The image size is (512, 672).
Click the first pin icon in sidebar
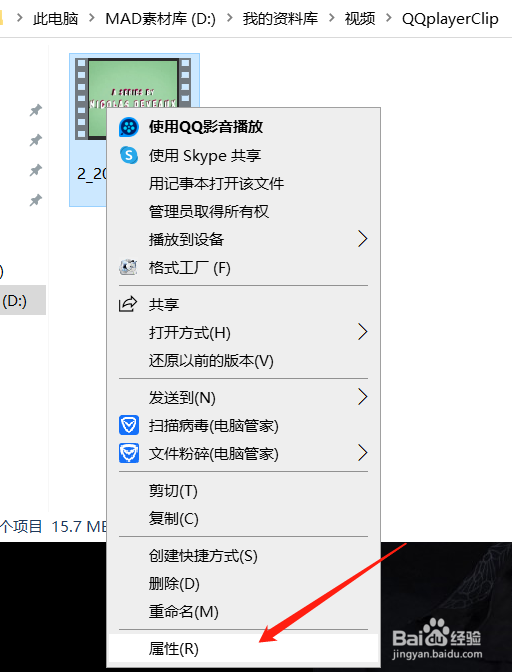[36, 110]
